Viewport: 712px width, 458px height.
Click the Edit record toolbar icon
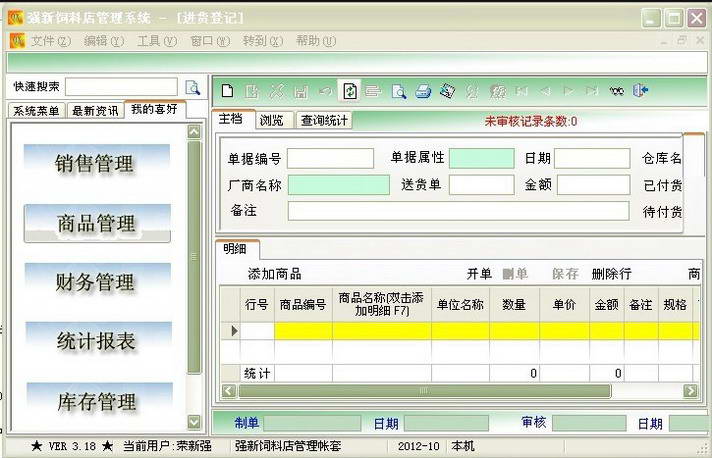(251, 91)
